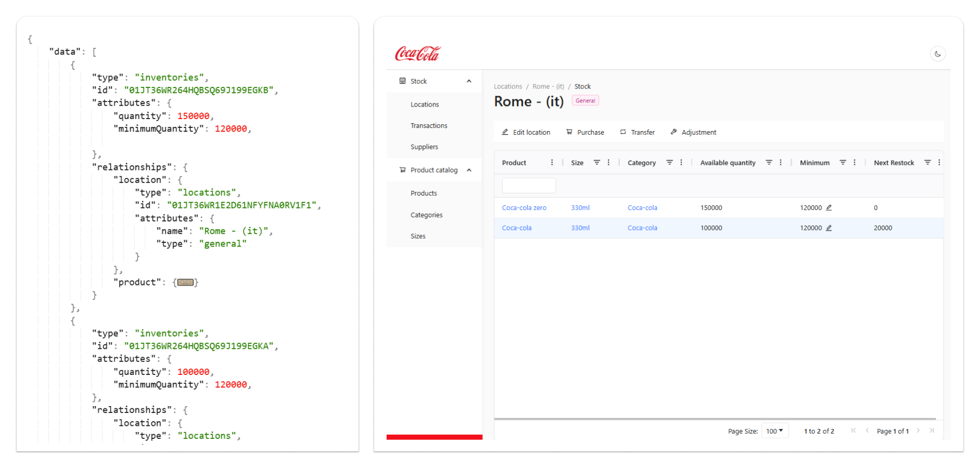980x468 pixels.
Task: Edit the minimum for Coca-cola zero
Action: tap(829, 208)
